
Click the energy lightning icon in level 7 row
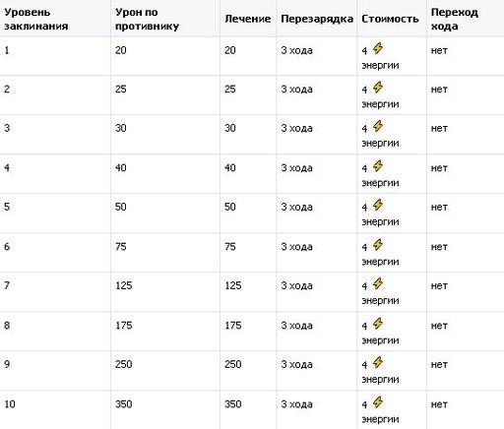[x=378, y=283]
